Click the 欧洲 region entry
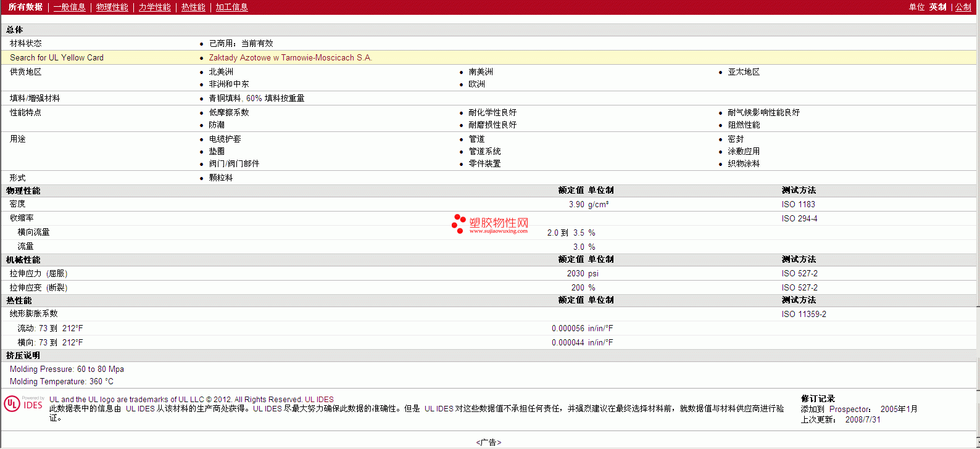 pos(476,84)
